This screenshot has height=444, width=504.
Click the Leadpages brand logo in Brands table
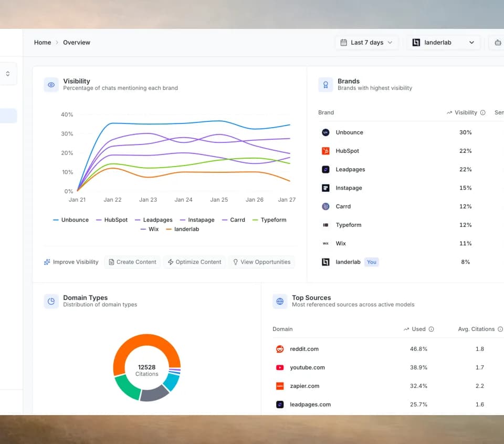pyautogui.click(x=325, y=169)
